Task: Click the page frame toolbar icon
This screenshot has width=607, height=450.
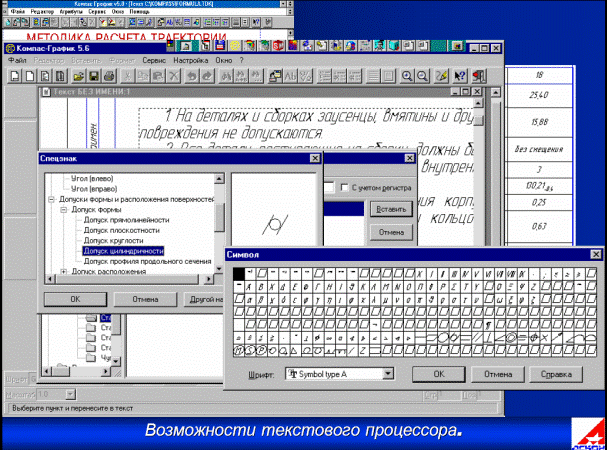Action: 389,76
